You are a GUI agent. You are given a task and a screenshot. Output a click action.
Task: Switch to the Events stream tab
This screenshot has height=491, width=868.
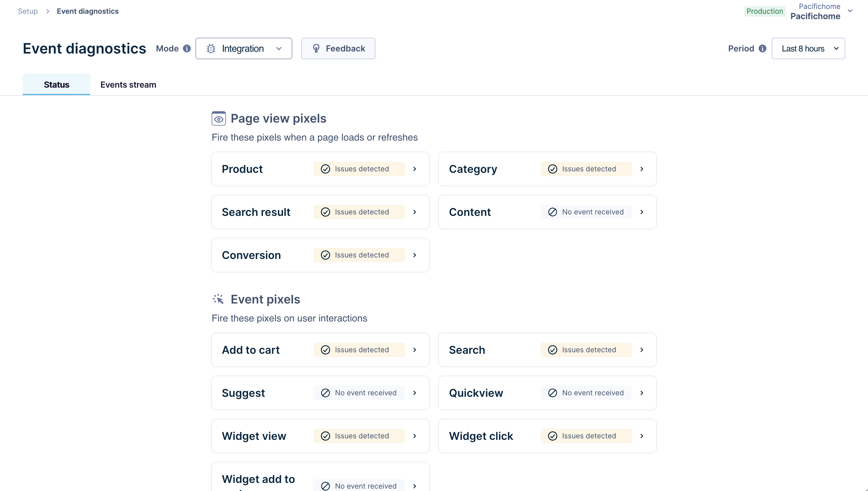[128, 85]
